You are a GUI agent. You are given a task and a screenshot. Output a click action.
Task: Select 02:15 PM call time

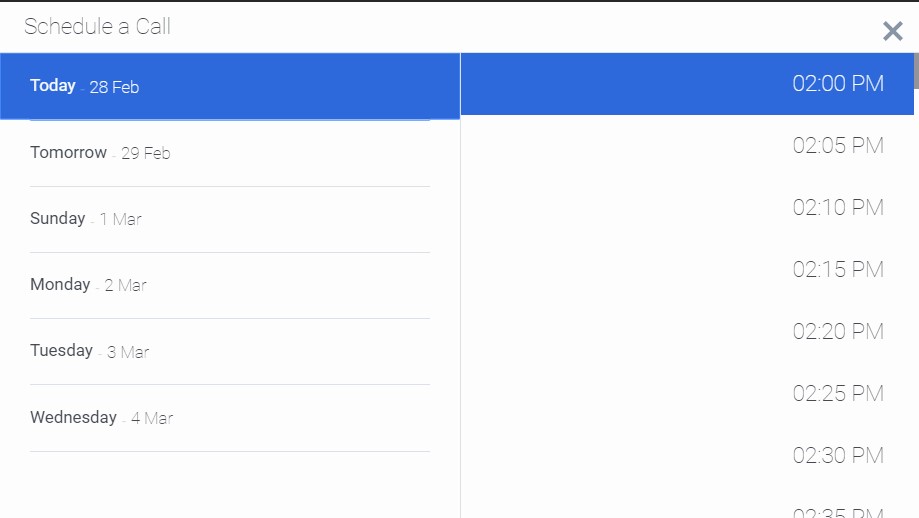[x=838, y=270]
